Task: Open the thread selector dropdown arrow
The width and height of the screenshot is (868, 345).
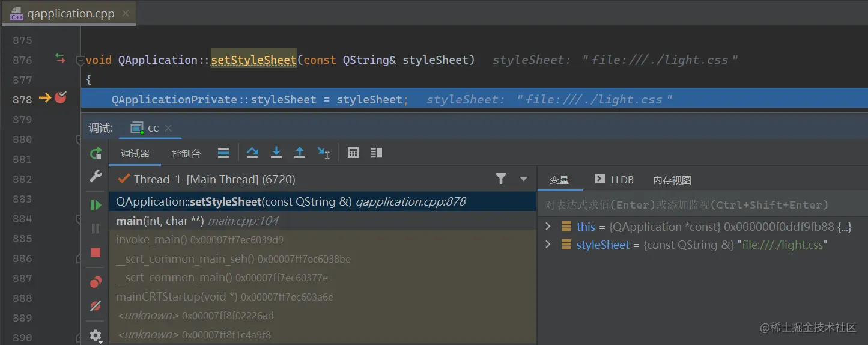Action: [523, 179]
